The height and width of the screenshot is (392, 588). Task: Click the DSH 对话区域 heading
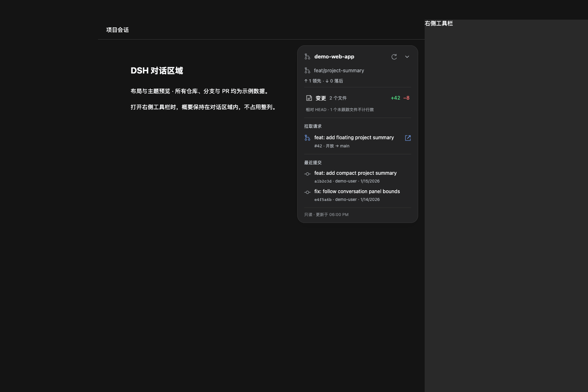click(x=157, y=71)
